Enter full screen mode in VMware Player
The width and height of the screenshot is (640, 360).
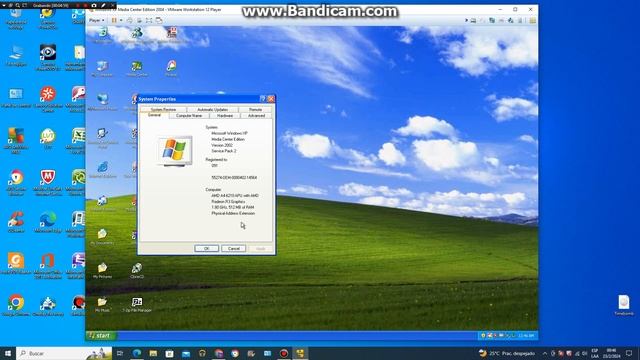149,20
